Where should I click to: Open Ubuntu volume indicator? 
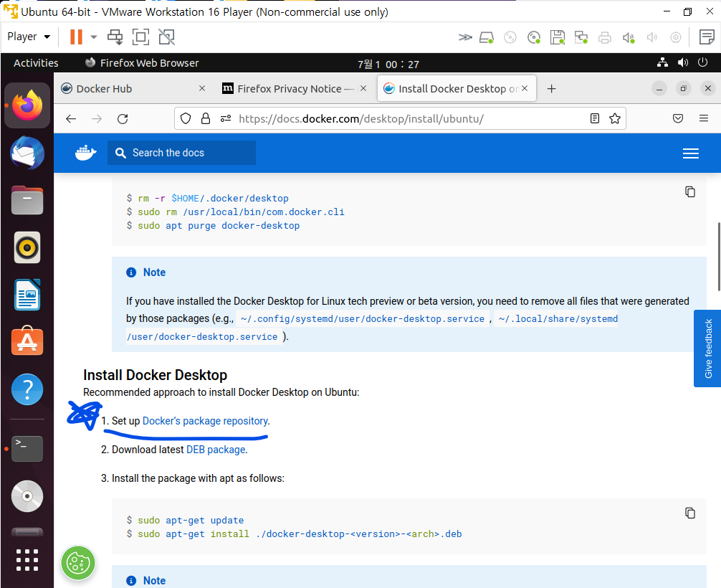click(683, 62)
